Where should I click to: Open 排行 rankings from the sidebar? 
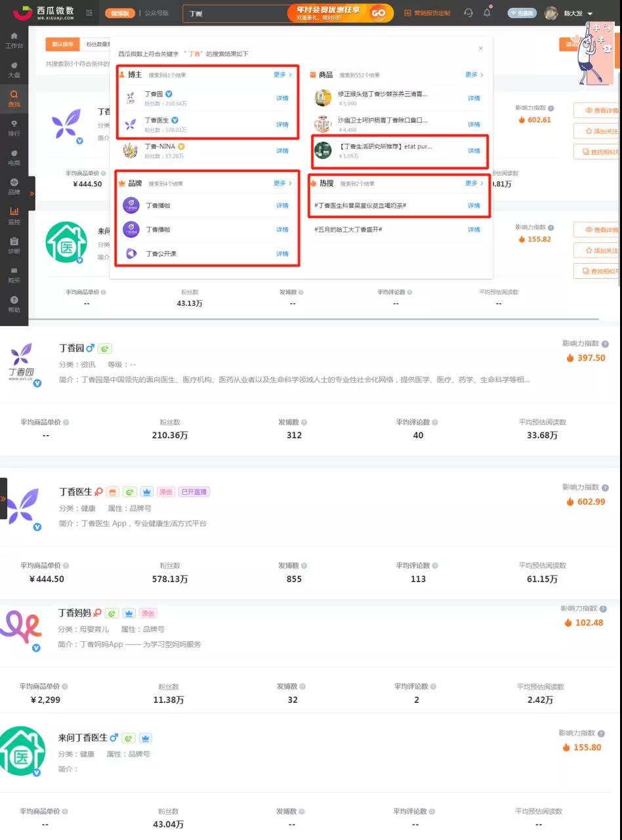click(x=14, y=127)
